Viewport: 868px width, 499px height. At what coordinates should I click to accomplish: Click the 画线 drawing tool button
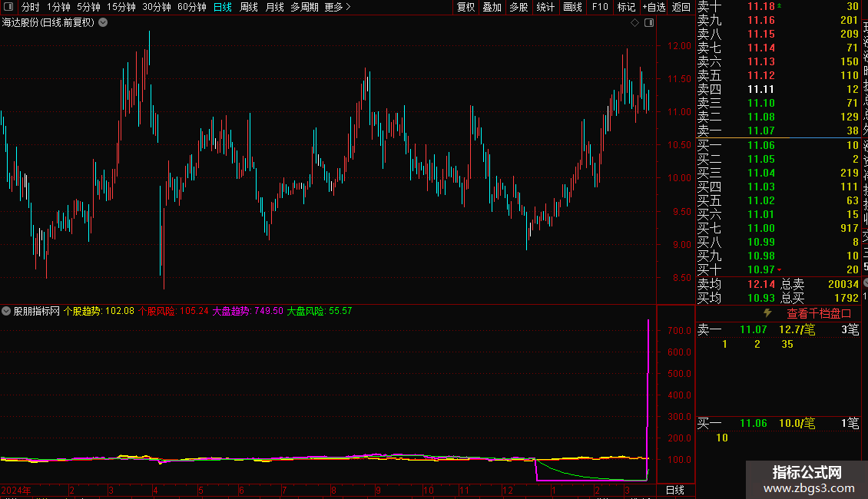tap(572, 7)
